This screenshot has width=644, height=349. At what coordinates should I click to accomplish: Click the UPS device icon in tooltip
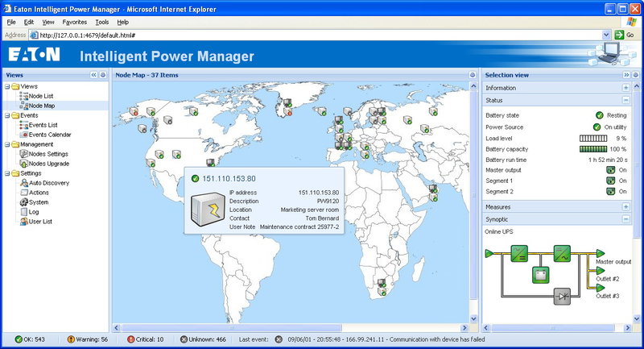[x=208, y=210]
